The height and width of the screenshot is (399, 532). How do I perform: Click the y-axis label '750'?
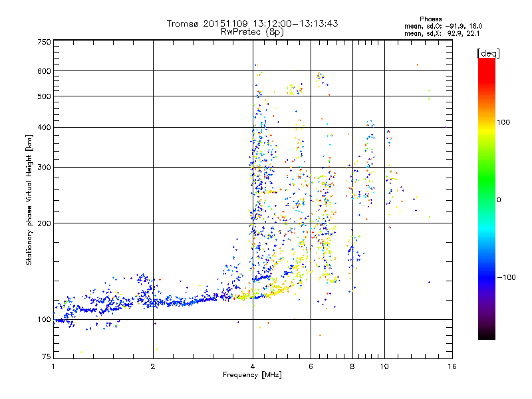(44, 42)
